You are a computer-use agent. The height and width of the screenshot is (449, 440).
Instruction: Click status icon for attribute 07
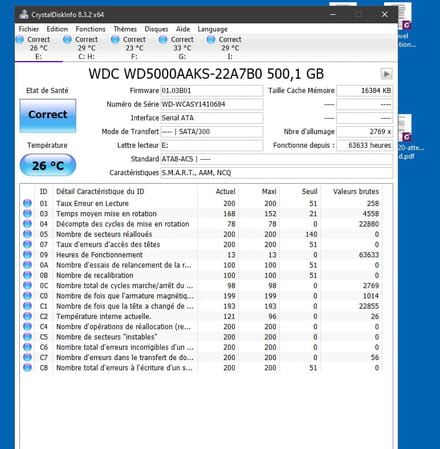pos(27,244)
